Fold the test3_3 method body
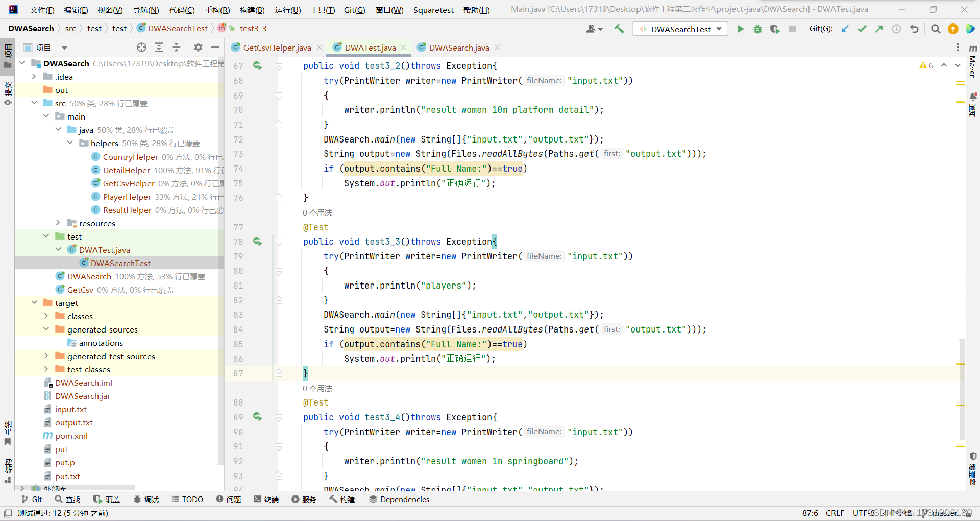Screen dimensions: 980x521 [279, 242]
